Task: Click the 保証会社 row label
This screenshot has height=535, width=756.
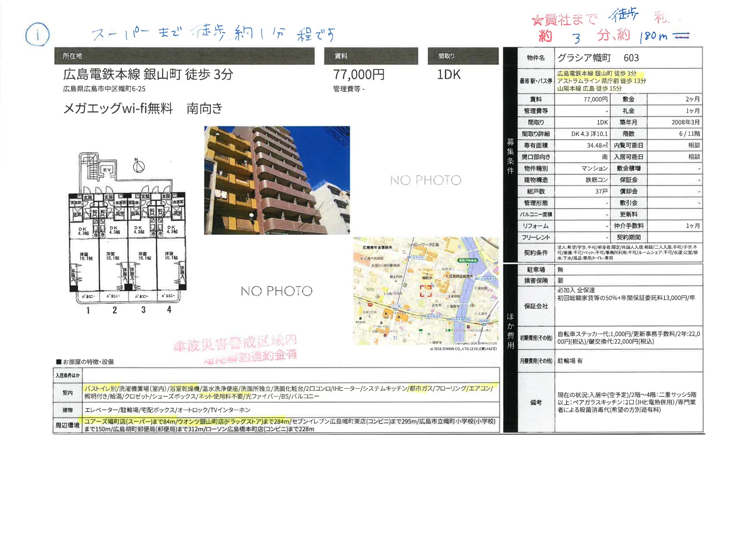Action: click(536, 306)
